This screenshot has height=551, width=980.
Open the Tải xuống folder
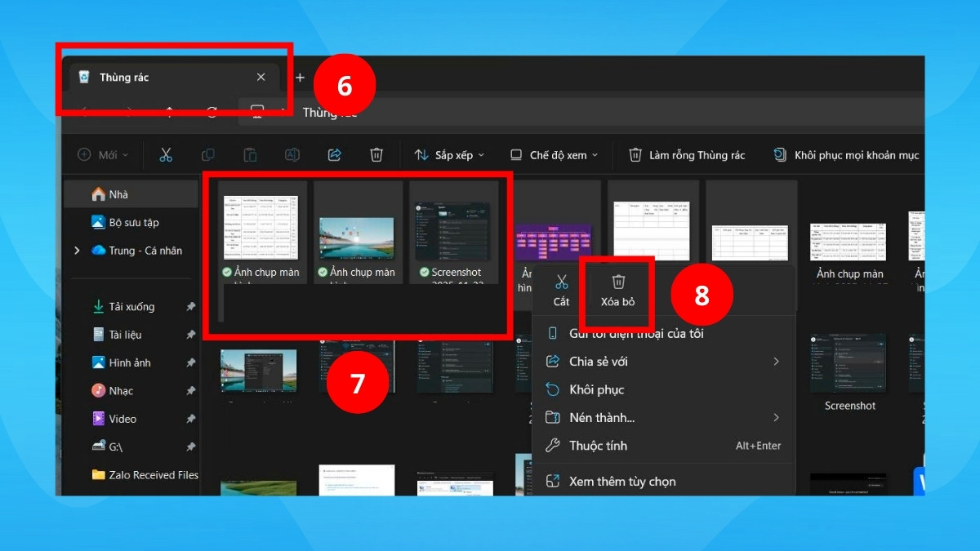131,307
